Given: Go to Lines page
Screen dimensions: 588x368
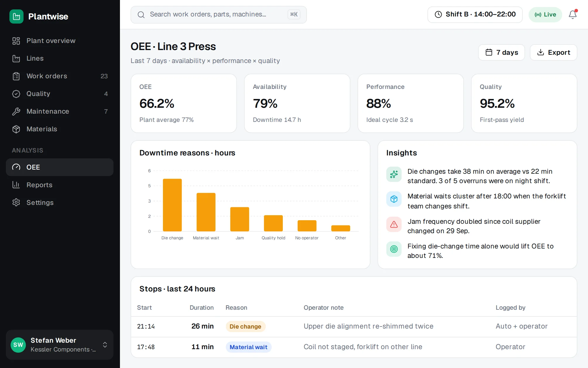Looking at the screenshot, I should pyautogui.click(x=60, y=58).
